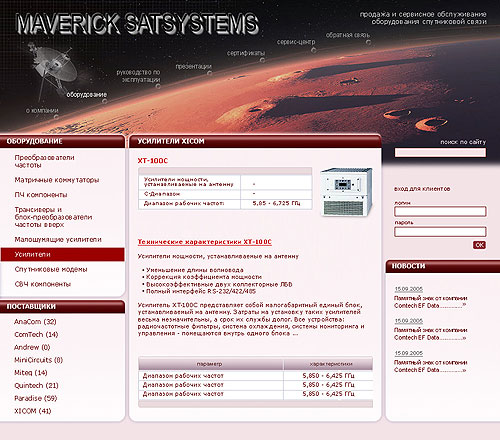
Task: Click the Maverick Satsystems logo
Action: [137, 24]
